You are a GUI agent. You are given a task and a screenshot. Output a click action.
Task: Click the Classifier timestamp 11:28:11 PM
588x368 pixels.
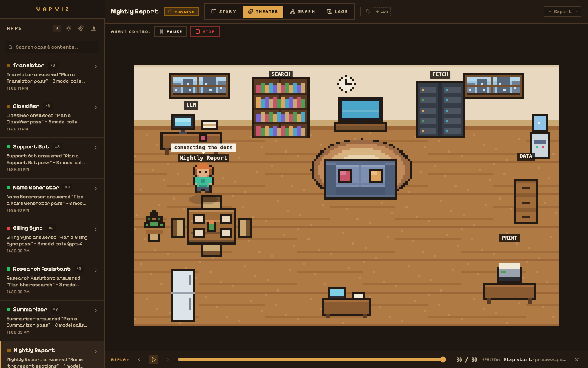(x=17, y=129)
